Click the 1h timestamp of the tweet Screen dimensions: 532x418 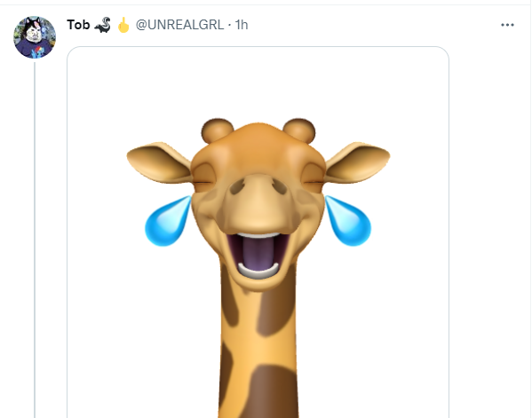(242, 25)
